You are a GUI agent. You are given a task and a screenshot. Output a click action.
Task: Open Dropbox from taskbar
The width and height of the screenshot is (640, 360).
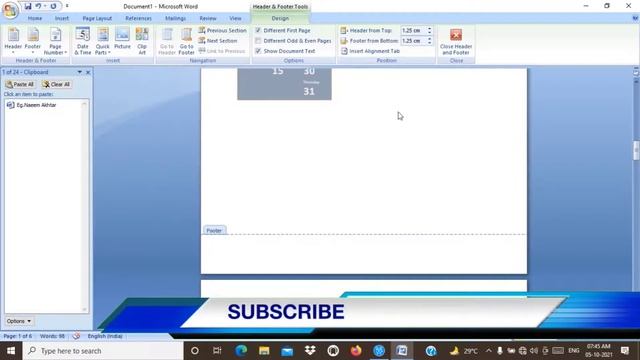[x=310, y=351]
